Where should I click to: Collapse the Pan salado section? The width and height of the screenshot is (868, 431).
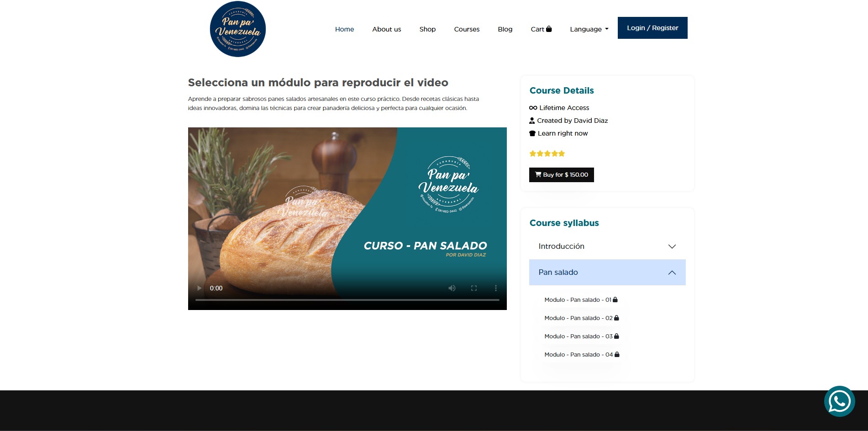(x=607, y=273)
